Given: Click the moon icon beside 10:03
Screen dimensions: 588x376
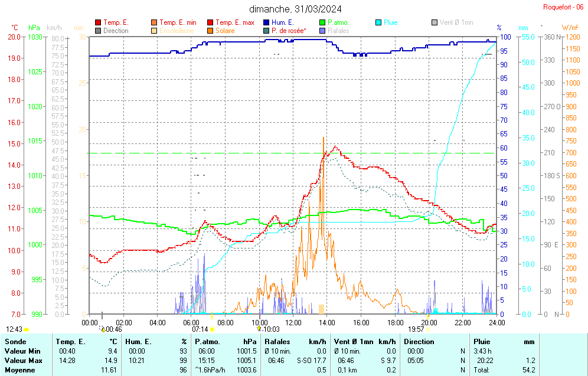Looking at the screenshot, I should point(259,329).
